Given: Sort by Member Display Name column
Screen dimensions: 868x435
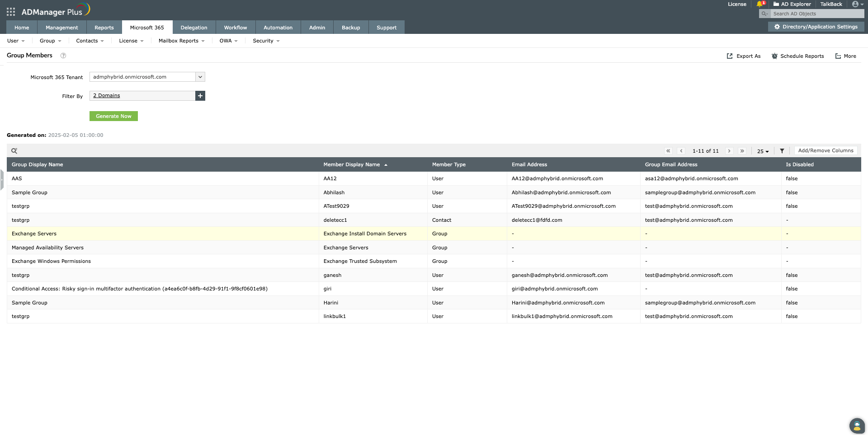Looking at the screenshot, I should [x=352, y=164].
